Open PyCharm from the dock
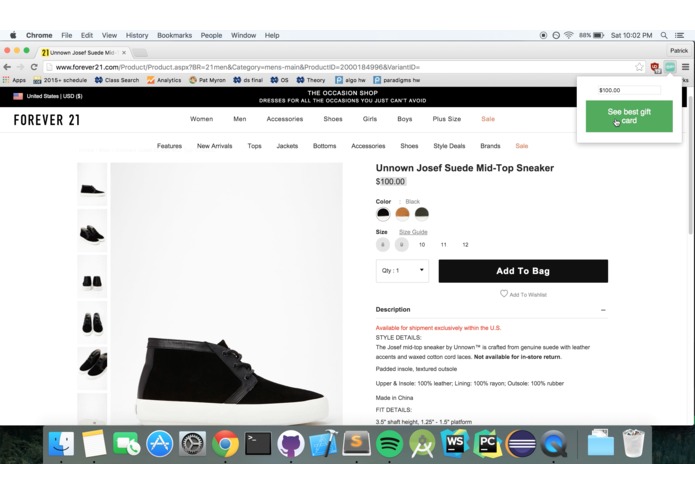The image size is (695, 494). point(488,443)
